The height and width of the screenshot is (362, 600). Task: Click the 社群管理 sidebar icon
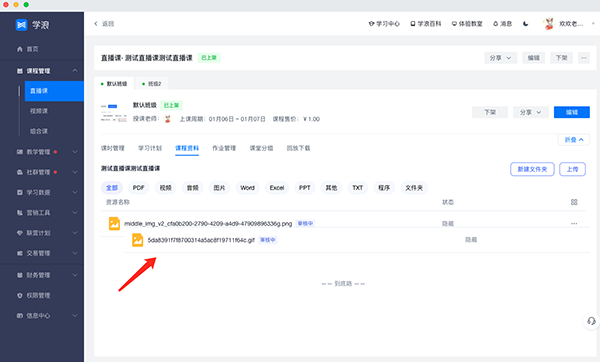[x=20, y=172]
